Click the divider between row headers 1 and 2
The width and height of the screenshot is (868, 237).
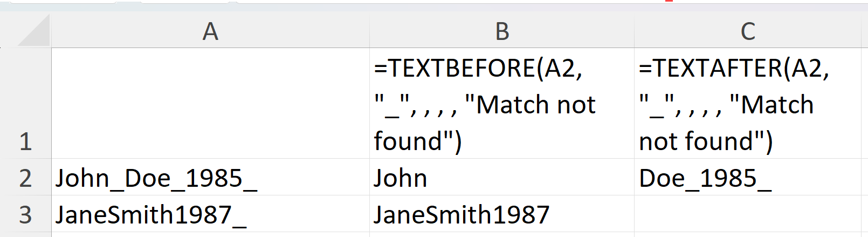[x=25, y=159]
